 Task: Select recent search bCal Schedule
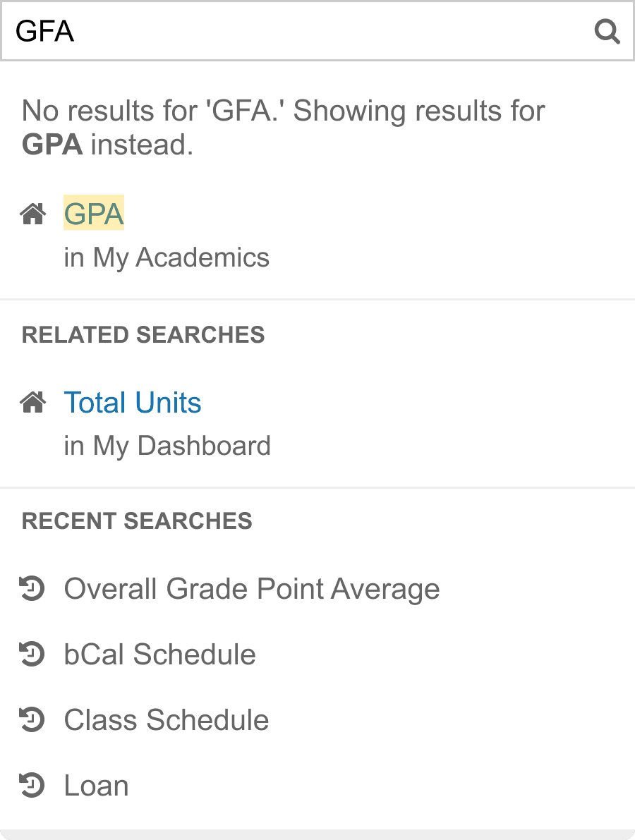pyautogui.click(x=160, y=655)
